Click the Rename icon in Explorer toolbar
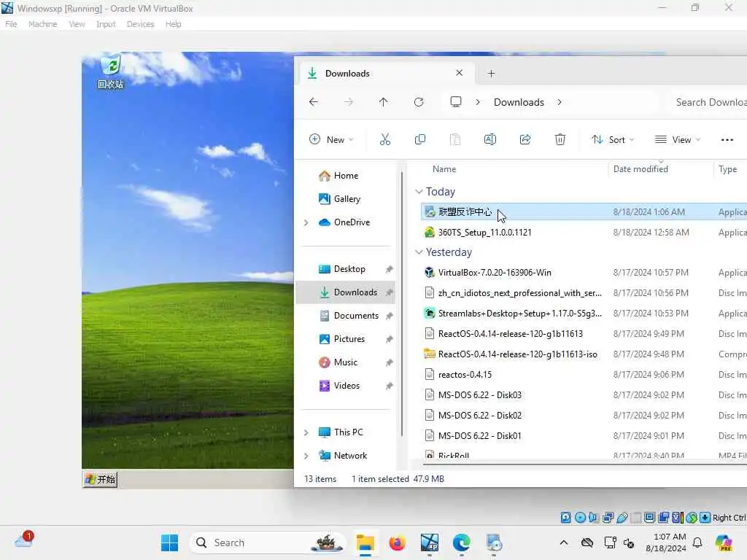The image size is (747, 560). tap(489, 139)
